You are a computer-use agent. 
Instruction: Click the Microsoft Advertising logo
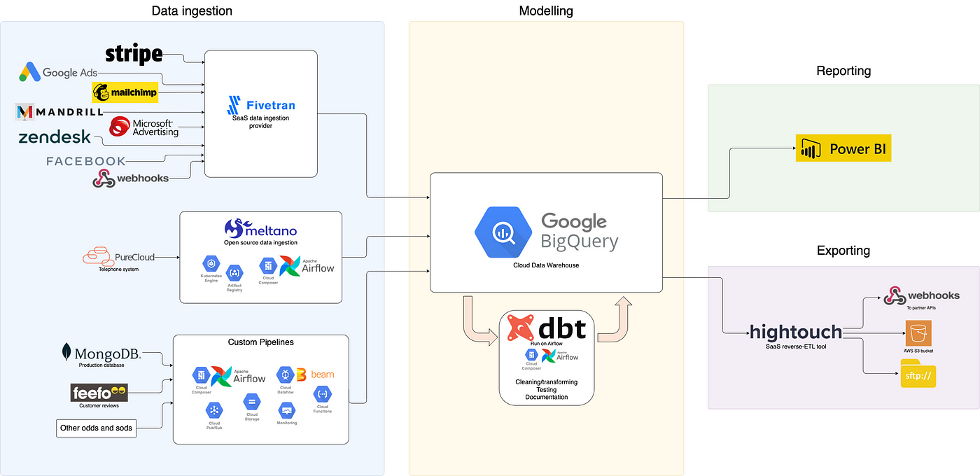click(x=144, y=127)
